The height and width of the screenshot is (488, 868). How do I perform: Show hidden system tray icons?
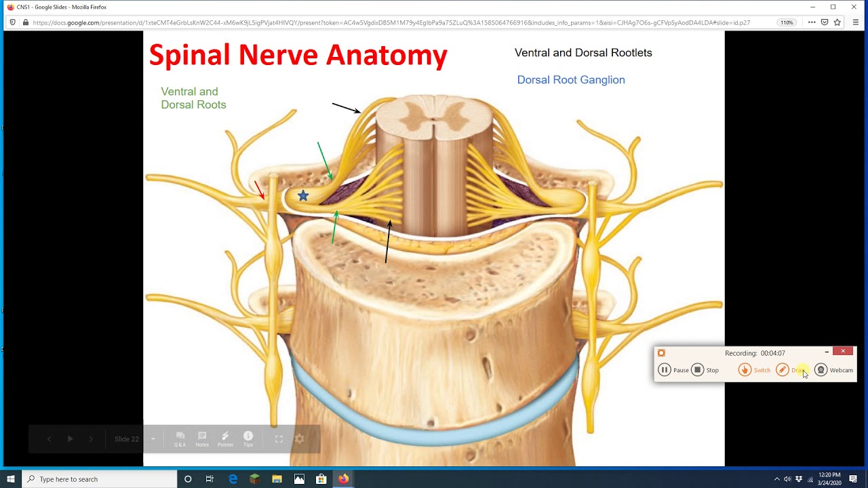coord(776,479)
